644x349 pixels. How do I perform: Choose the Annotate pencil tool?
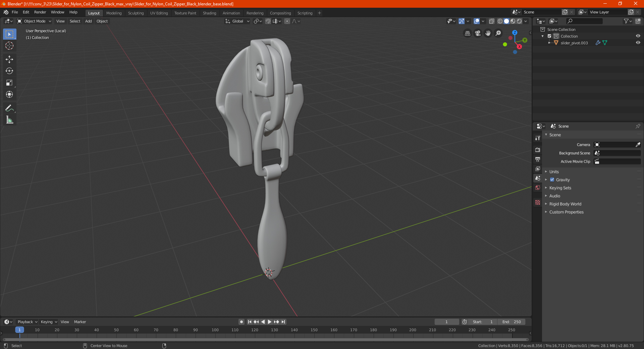tap(9, 108)
